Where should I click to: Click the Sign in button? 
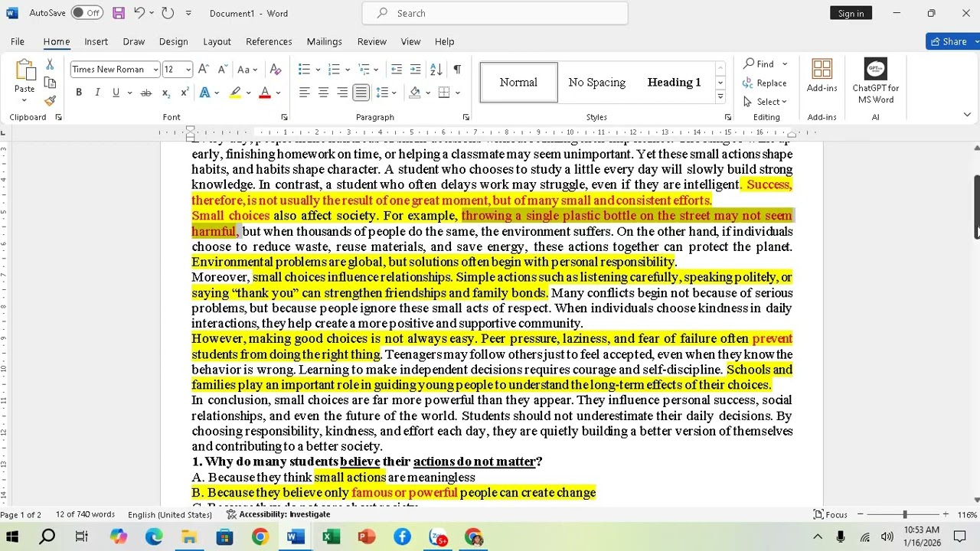(851, 13)
